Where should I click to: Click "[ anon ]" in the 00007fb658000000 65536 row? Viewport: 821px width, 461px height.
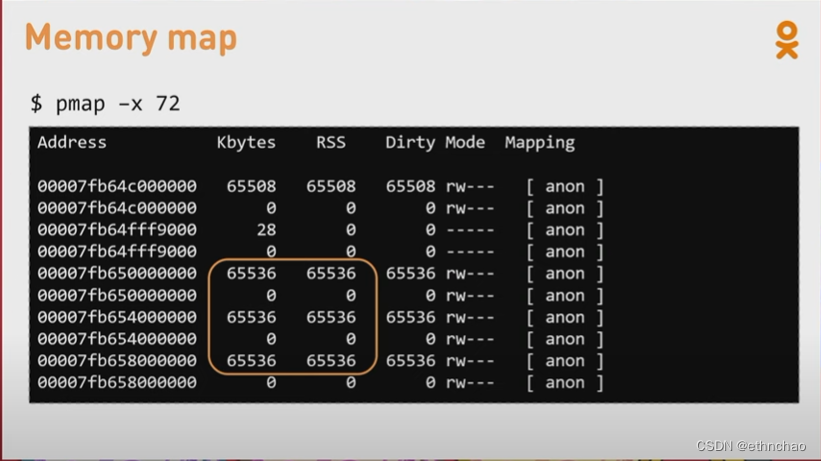click(565, 361)
